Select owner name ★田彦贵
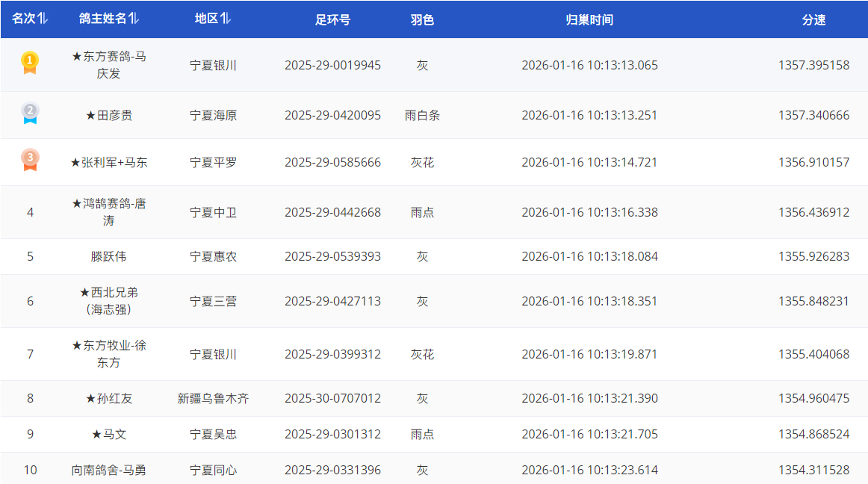The image size is (868, 484). click(108, 116)
